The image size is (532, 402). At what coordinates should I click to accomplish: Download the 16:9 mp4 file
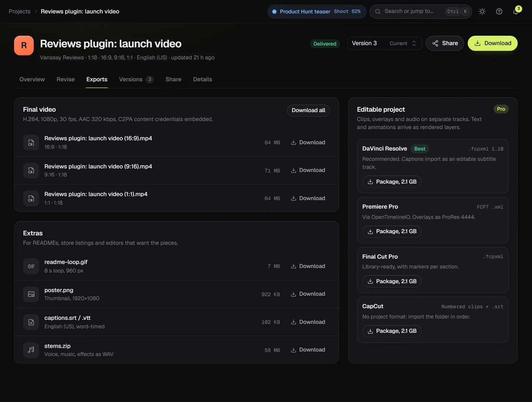308,142
